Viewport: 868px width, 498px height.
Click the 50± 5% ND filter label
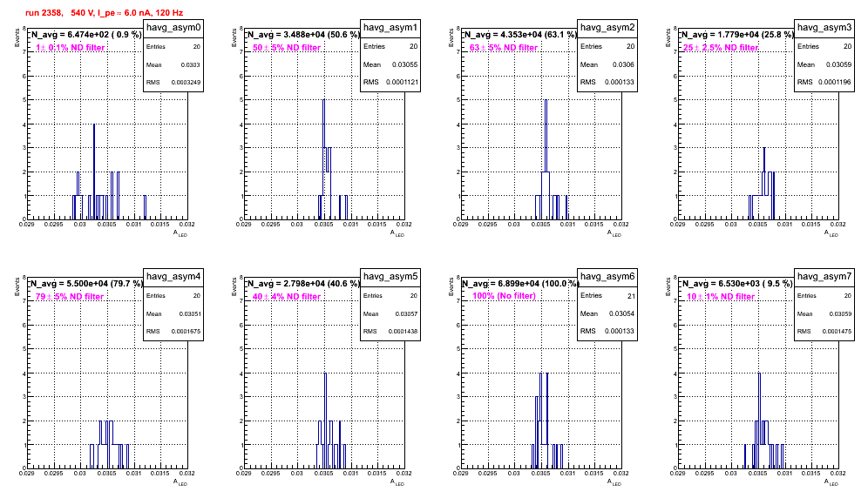(287, 48)
